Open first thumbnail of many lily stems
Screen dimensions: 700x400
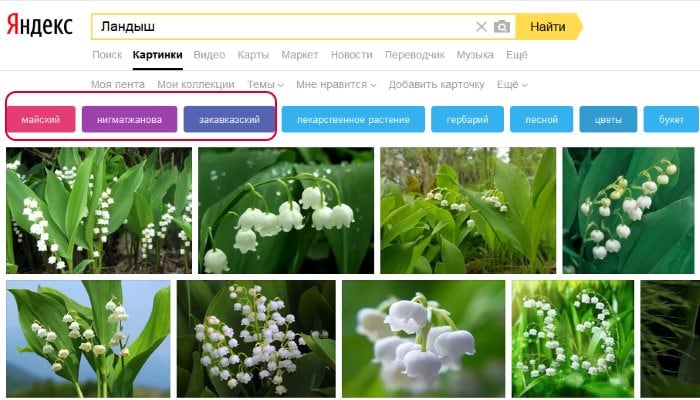pos(99,210)
